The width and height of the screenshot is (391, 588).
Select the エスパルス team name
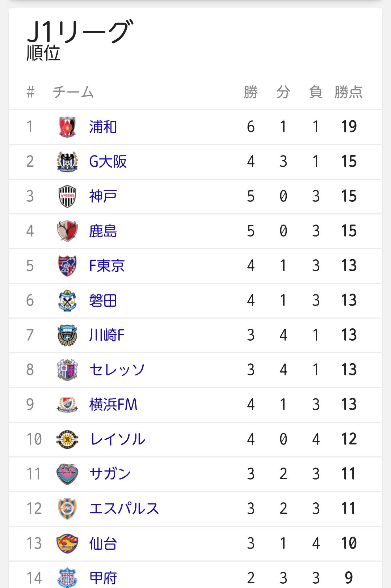[x=124, y=509]
